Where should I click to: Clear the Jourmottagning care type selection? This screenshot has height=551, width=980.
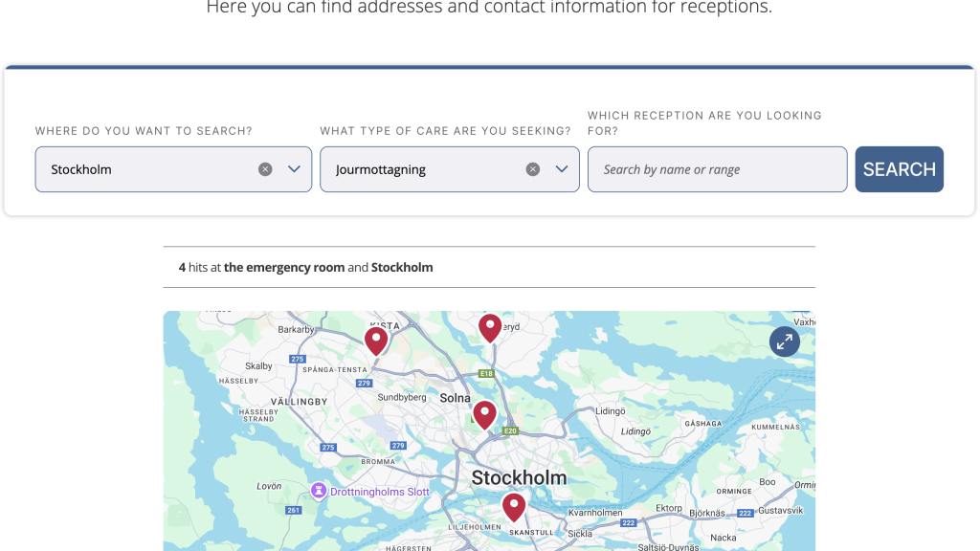click(532, 169)
